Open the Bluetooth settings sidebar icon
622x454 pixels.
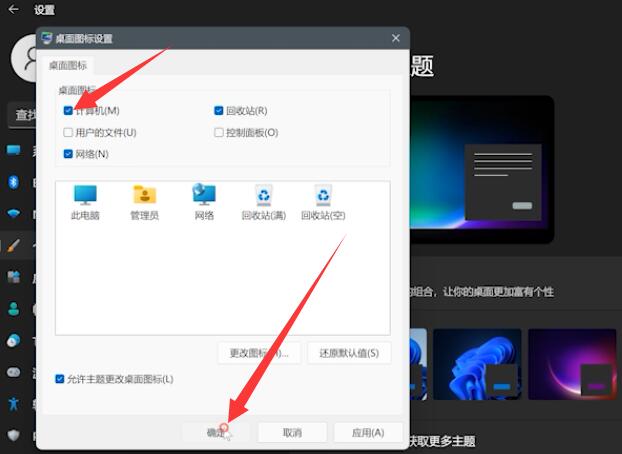[x=13, y=182]
